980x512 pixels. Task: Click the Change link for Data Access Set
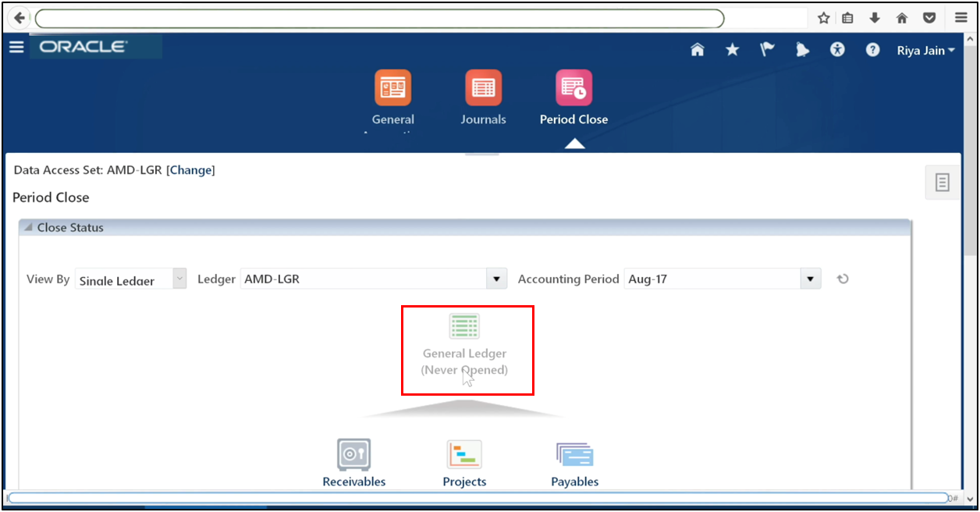(190, 170)
